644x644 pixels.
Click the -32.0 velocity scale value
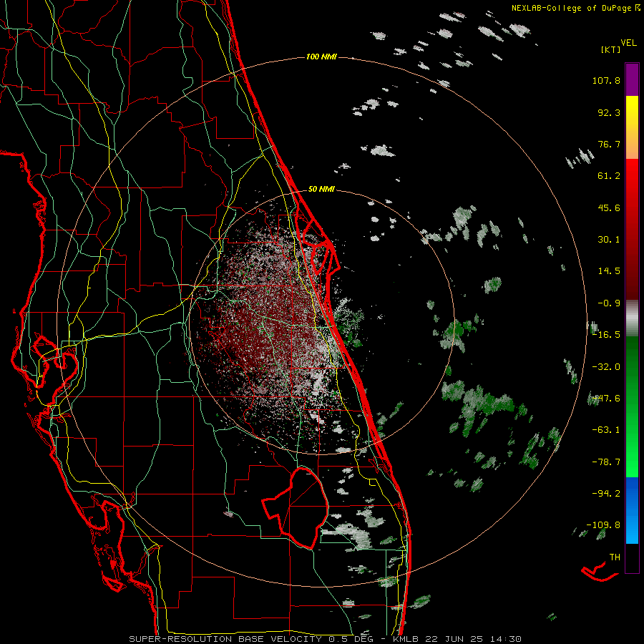(606, 367)
